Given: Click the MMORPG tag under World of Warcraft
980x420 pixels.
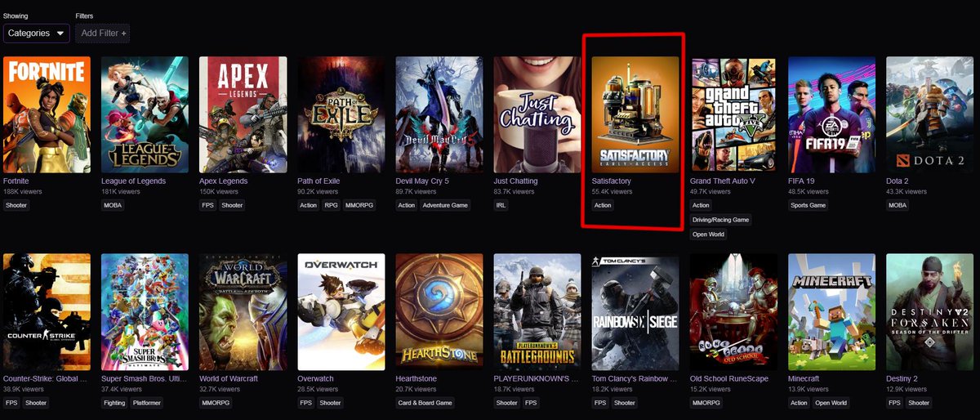Looking at the screenshot, I should [214, 403].
